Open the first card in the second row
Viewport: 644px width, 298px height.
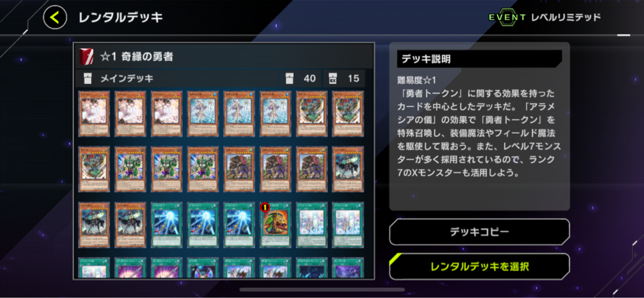94,169
